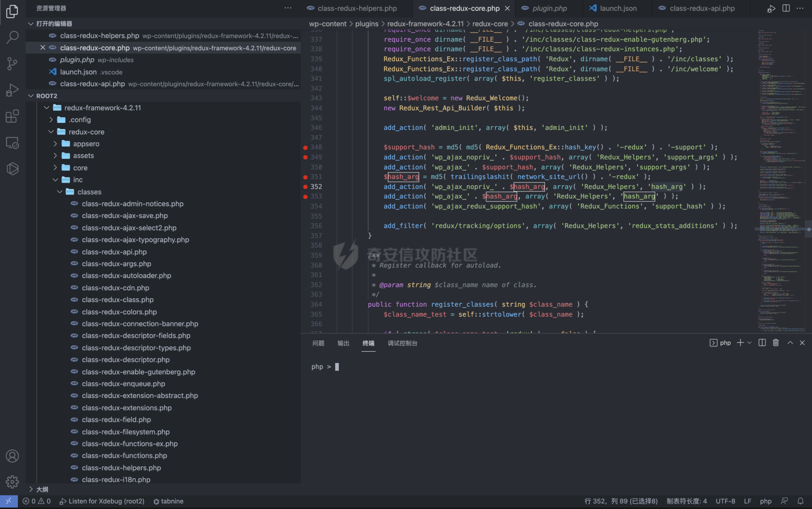Split the editor right

point(786,8)
